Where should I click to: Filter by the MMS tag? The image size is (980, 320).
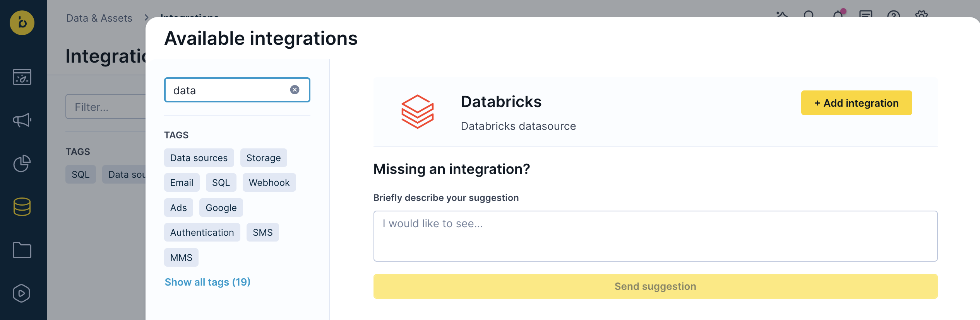tap(181, 257)
